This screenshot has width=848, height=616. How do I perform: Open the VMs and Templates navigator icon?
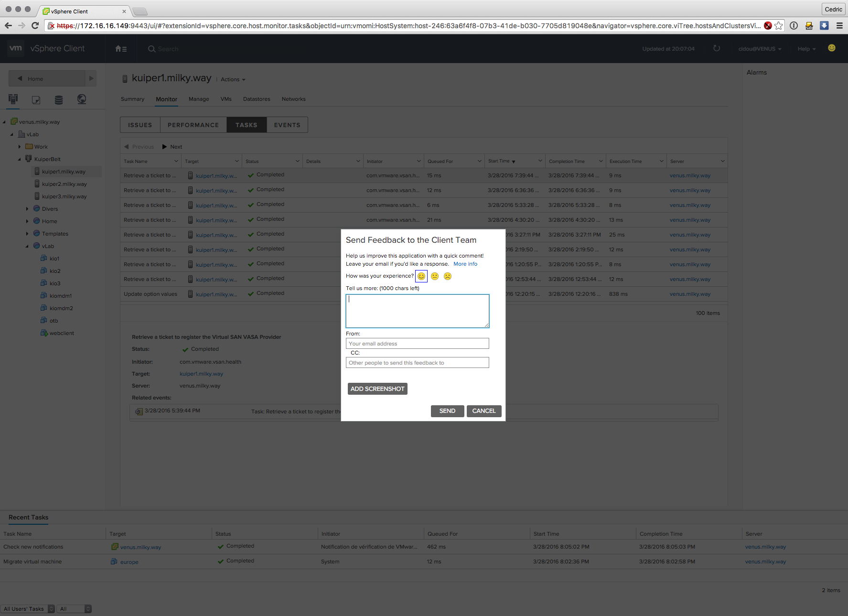tap(36, 99)
